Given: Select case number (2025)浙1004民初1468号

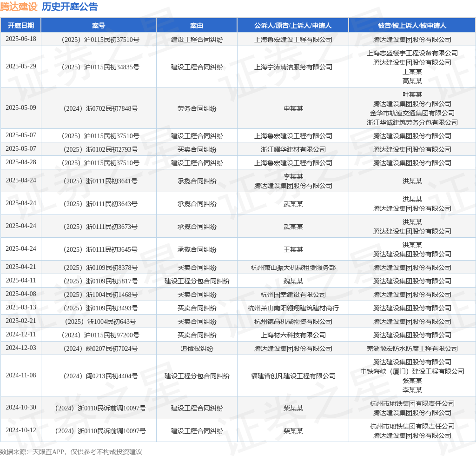Looking at the screenshot, I should point(100,295).
